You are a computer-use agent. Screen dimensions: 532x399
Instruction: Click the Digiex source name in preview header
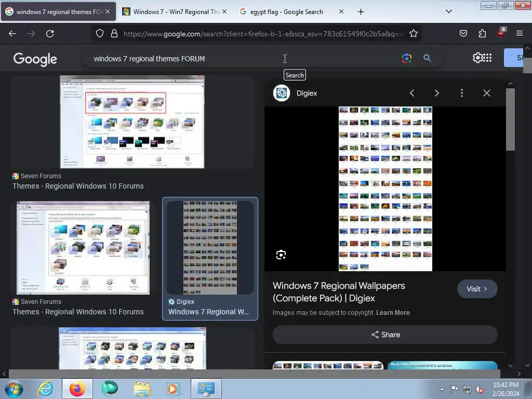pos(307,93)
